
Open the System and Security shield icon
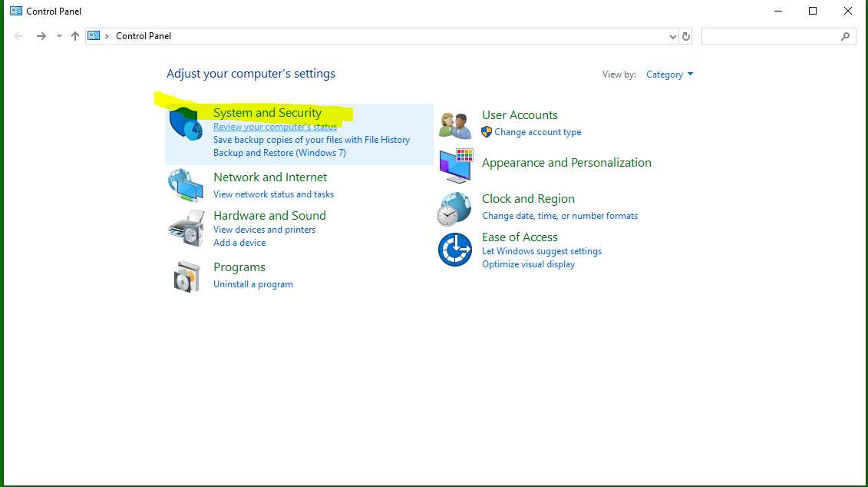pyautogui.click(x=186, y=124)
